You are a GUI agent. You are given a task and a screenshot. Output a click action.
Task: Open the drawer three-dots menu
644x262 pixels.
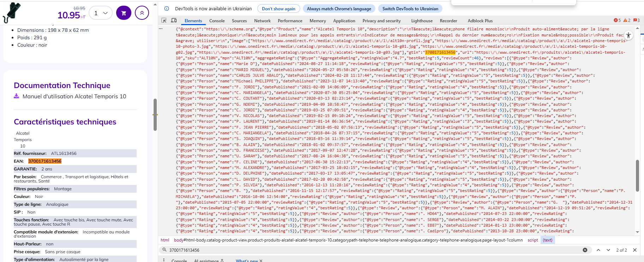[164, 260]
